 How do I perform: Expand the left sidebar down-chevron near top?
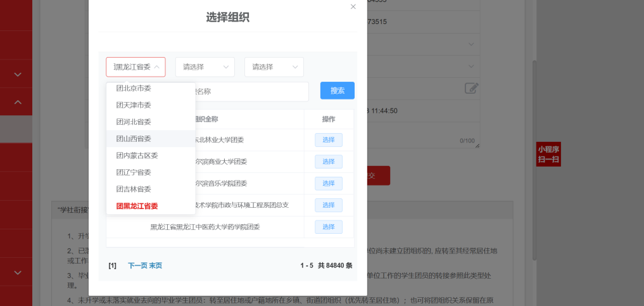coord(18,74)
